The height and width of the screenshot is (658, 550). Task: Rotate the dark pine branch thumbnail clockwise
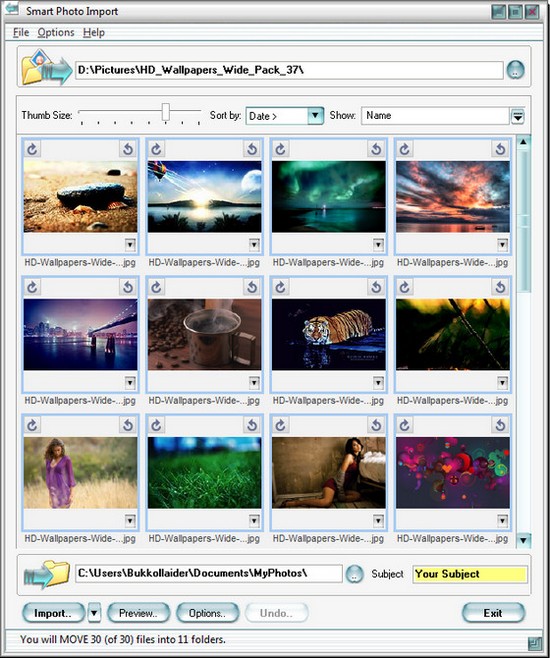[405, 287]
